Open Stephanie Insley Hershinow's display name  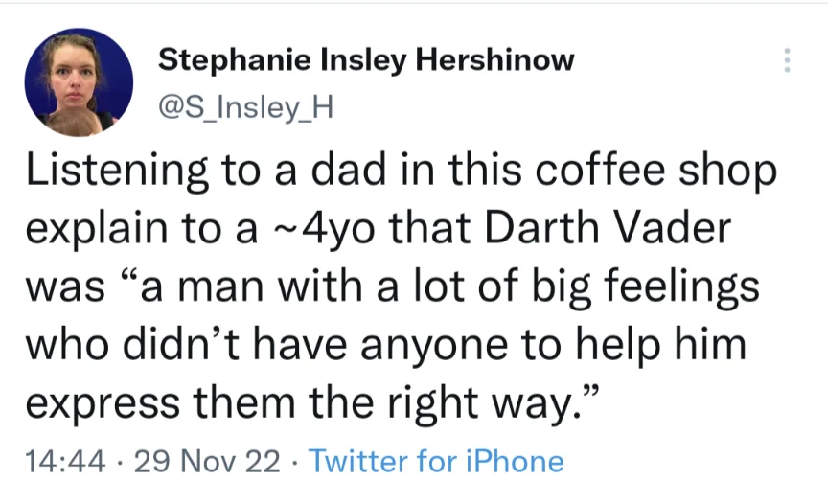tap(366, 59)
